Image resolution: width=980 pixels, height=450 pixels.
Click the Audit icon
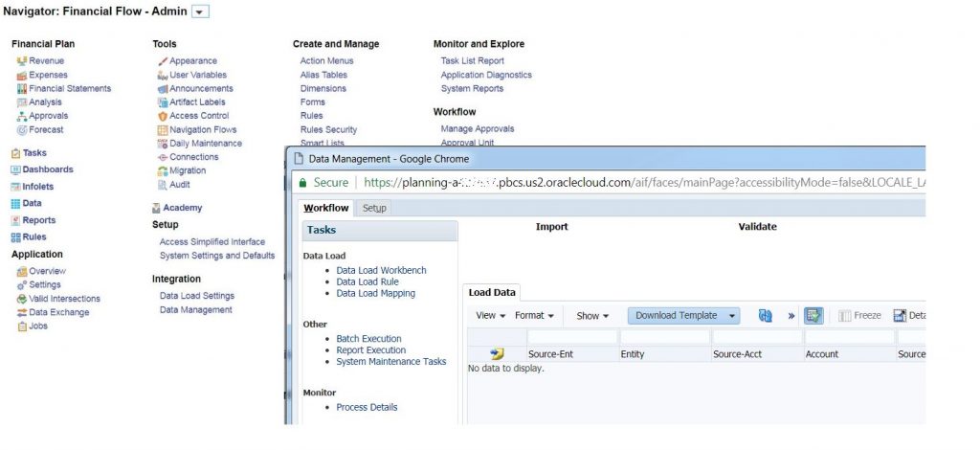(x=163, y=185)
